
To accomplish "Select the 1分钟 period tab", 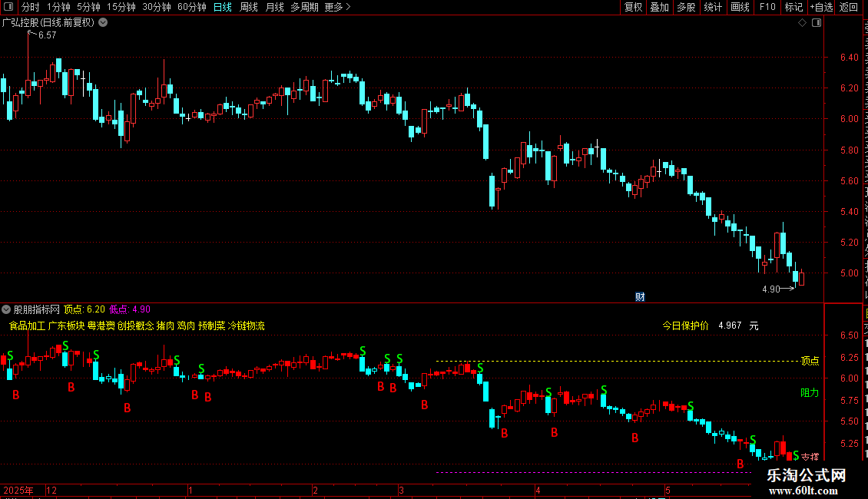I will (x=58, y=7).
